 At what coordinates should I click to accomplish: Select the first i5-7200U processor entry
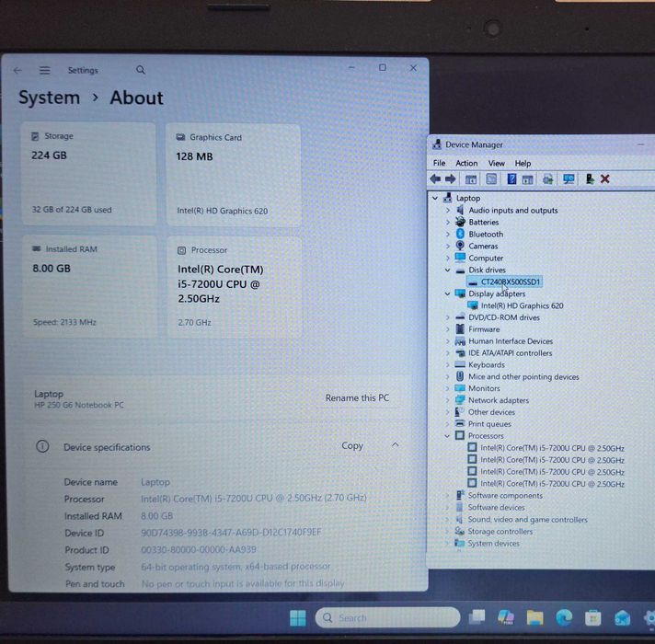click(552, 448)
